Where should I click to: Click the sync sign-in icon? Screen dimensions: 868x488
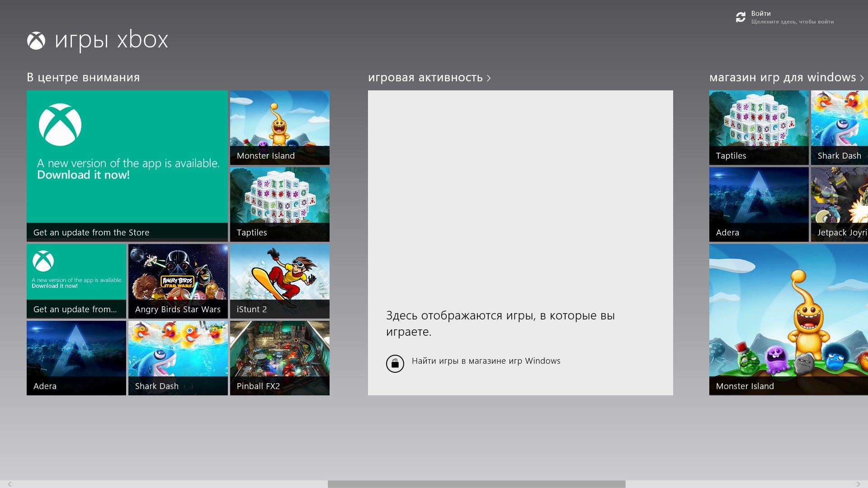pos(741,17)
